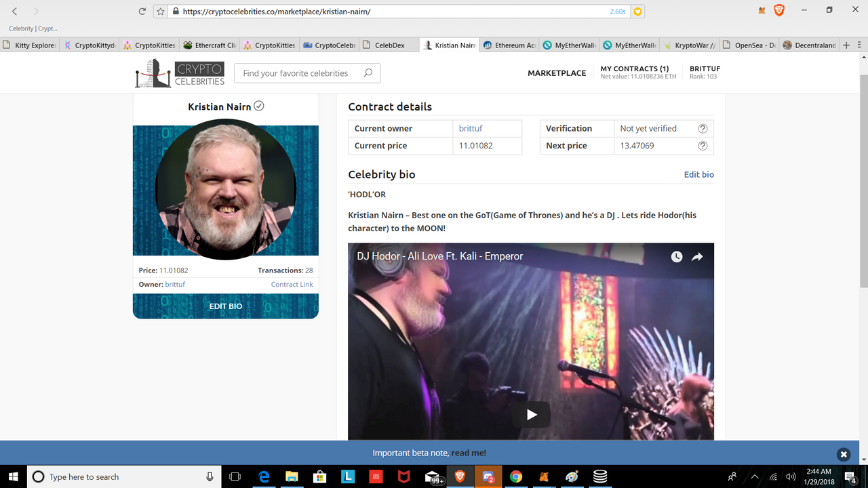The height and width of the screenshot is (488, 868).
Task: Click the padlock secure-site icon
Action: [176, 12]
